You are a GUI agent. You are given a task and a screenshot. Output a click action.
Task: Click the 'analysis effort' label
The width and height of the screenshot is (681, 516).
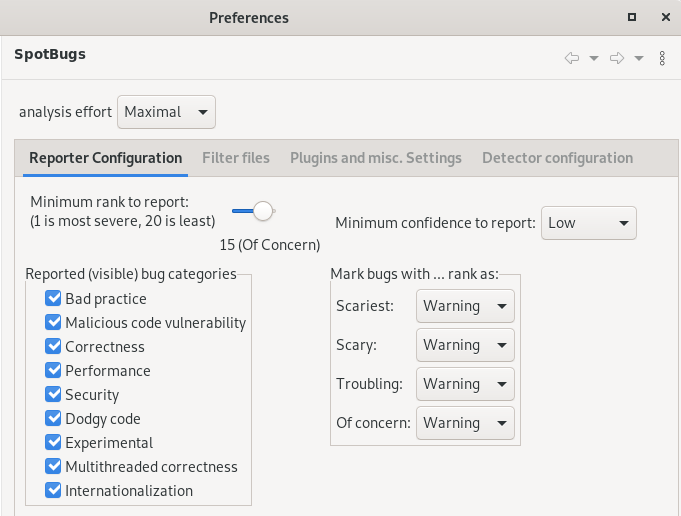point(66,112)
